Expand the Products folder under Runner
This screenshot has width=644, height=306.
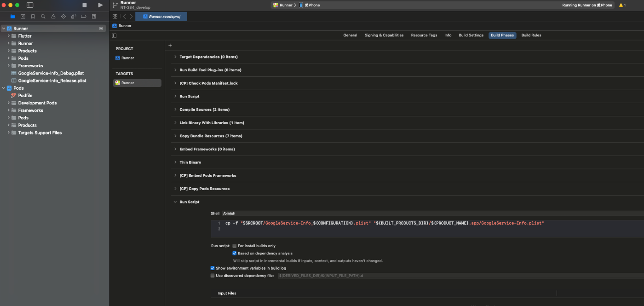pos(8,51)
